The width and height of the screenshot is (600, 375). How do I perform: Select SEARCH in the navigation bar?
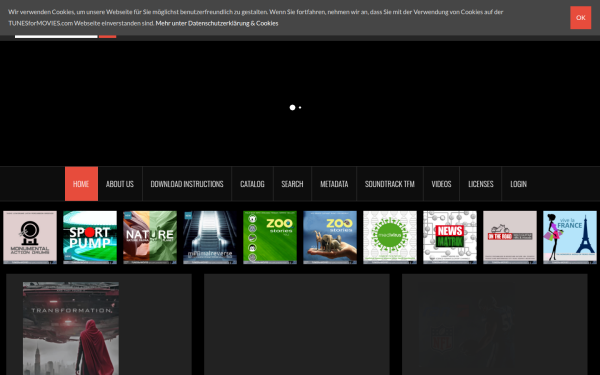292,184
